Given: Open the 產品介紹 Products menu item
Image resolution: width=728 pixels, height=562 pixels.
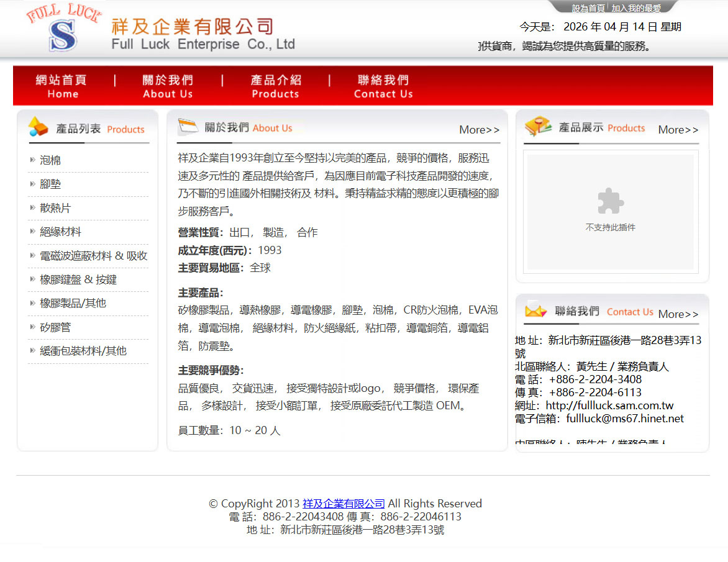Looking at the screenshot, I should coord(275,86).
